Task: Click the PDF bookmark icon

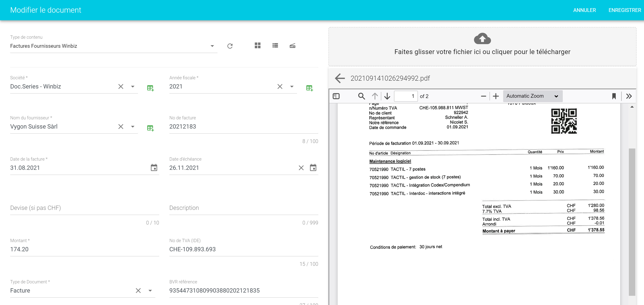Action: (614, 96)
